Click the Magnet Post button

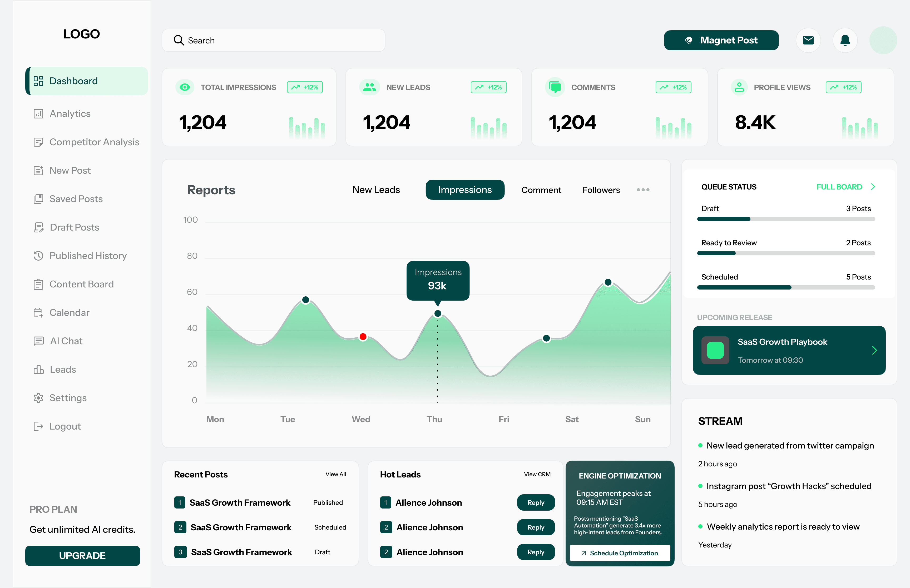[721, 40]
